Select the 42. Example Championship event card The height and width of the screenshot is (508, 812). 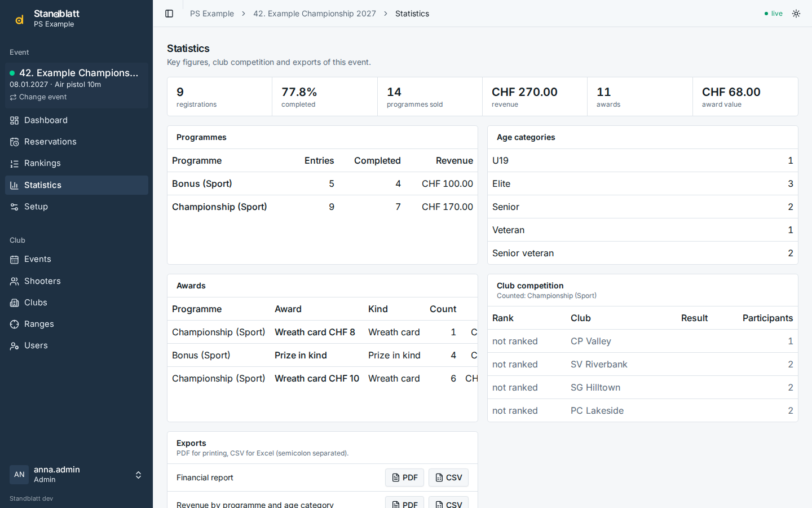tap(77, 85)
